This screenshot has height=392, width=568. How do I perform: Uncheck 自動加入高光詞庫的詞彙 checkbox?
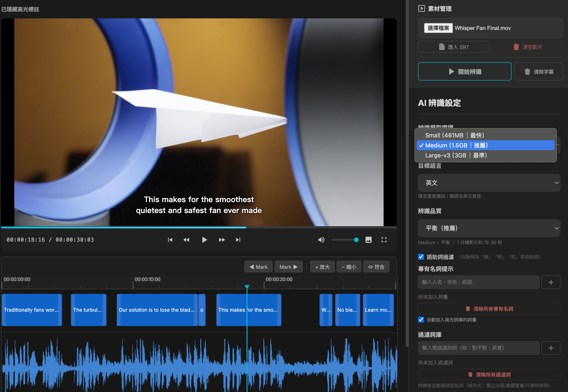pyautogui.click(x=421, y=320)
